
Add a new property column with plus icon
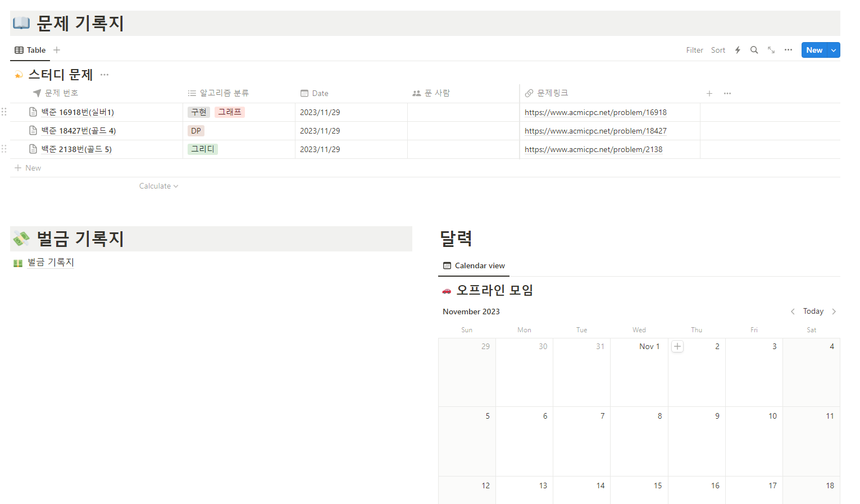coord(709,93)
